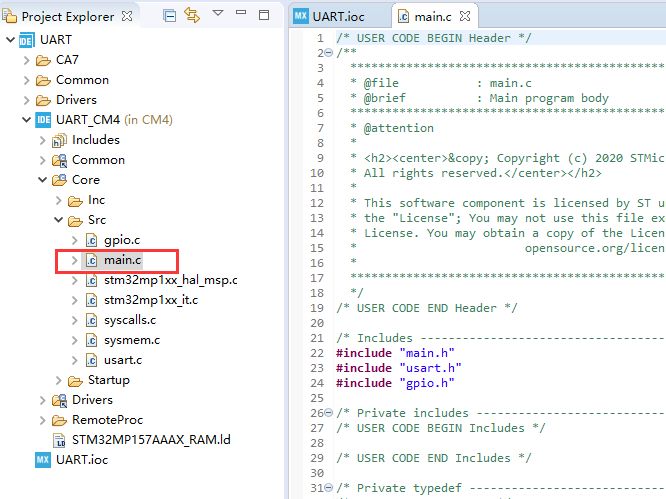The width and height of the screenshot is (666, 499).
Task: Click the MX icon on UART.ioc tab
Action: tap(301, 16)
